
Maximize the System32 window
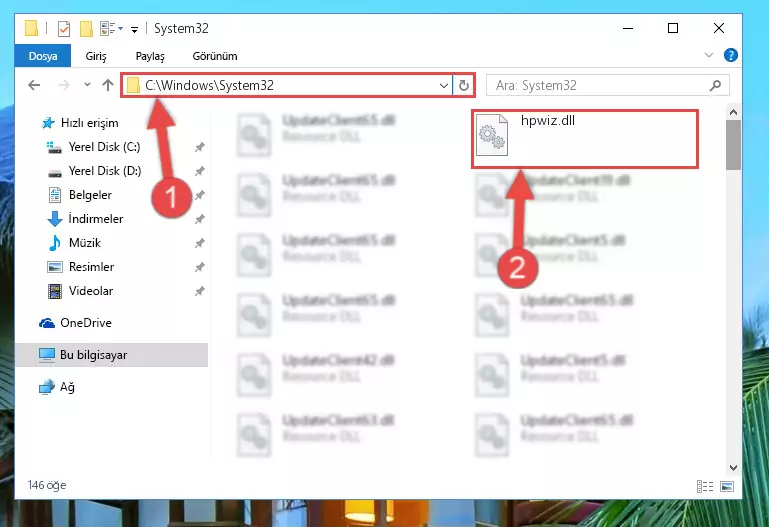(673, 28)
